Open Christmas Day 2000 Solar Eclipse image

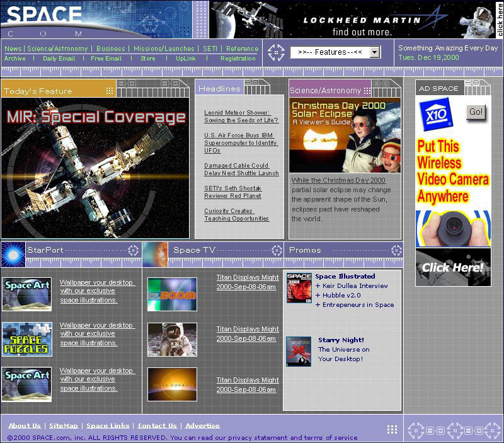pyautogui.click(x=345, y=135)
